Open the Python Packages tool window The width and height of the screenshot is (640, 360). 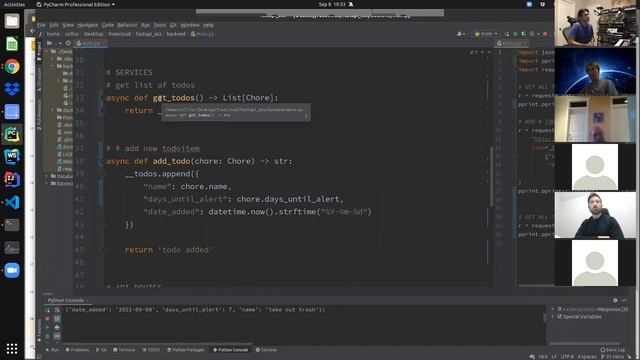[x=186, y=350]
